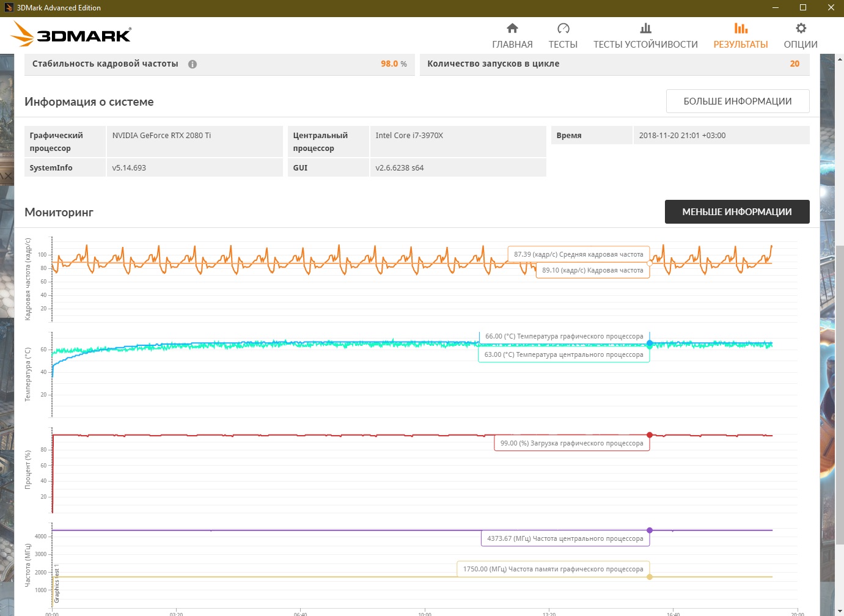Click the 4373.67 МГц CPU frequency tooltip
The image size is (844, 616).
tap(565, 538)
